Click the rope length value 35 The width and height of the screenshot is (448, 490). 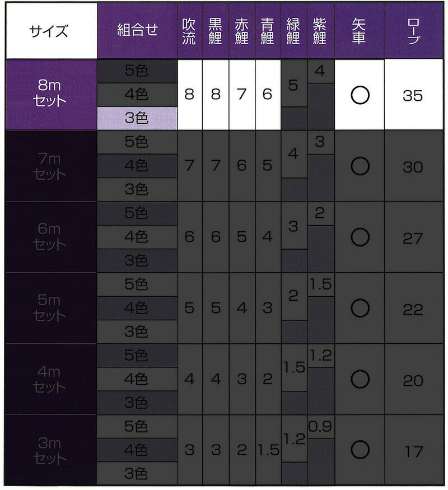point(413,95)
